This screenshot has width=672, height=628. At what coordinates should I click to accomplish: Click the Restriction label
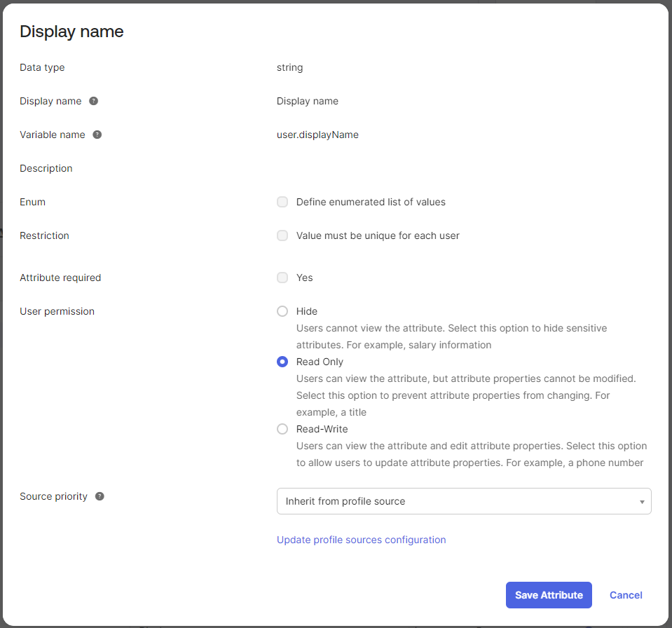(44, 235)
